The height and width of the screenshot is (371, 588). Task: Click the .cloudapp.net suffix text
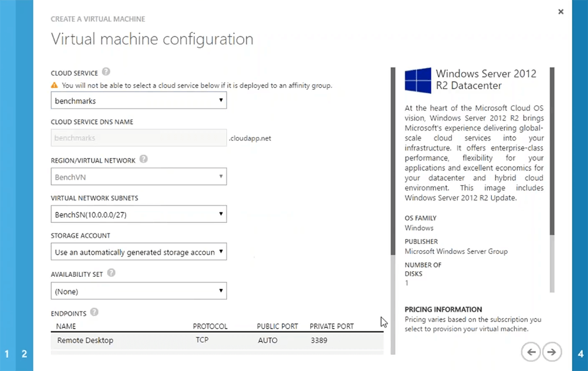tap(250, 138)
